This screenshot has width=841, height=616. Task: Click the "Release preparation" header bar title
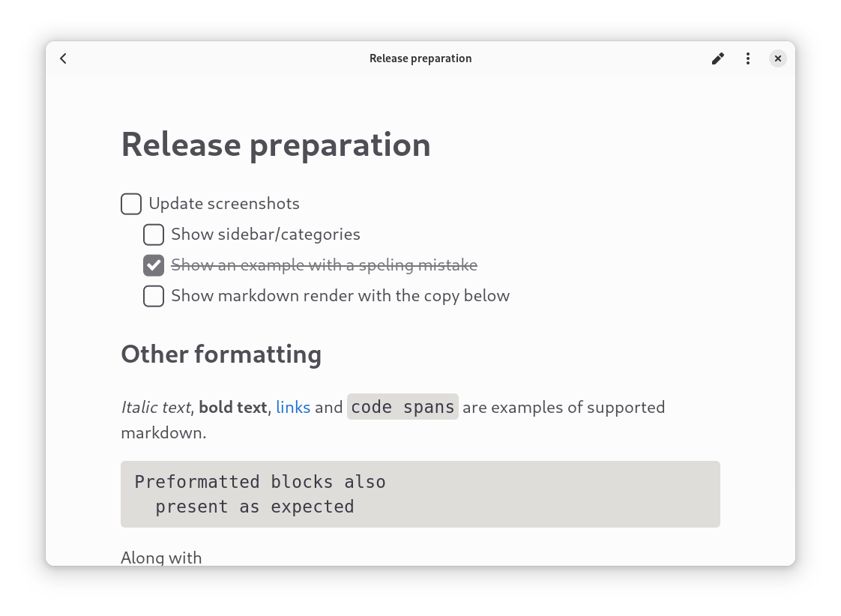(420, 58)
